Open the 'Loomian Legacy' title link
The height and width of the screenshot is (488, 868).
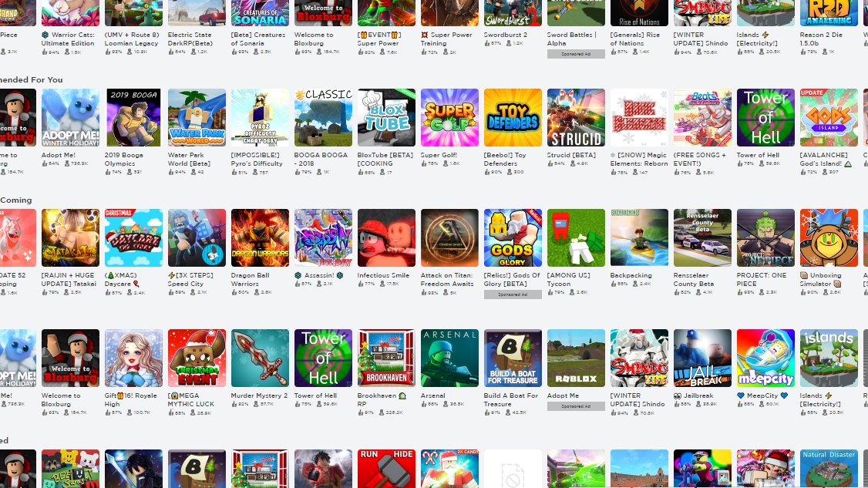click(x=132, y=39)
